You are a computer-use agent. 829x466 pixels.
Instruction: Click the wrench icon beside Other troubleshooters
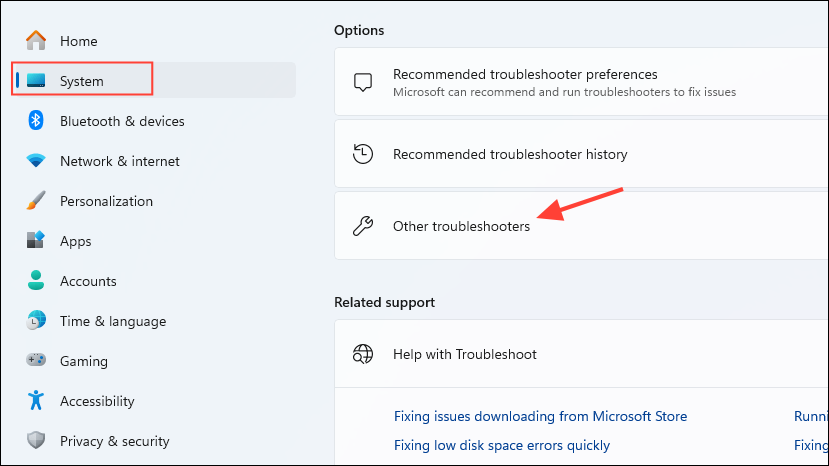pyautogui.click(x=363, y=226)
